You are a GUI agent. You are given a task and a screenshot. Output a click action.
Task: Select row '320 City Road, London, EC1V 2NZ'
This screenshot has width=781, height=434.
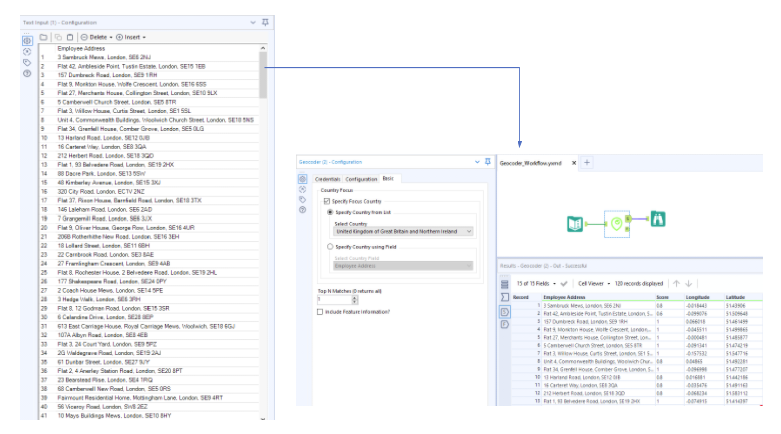[149, 191]
